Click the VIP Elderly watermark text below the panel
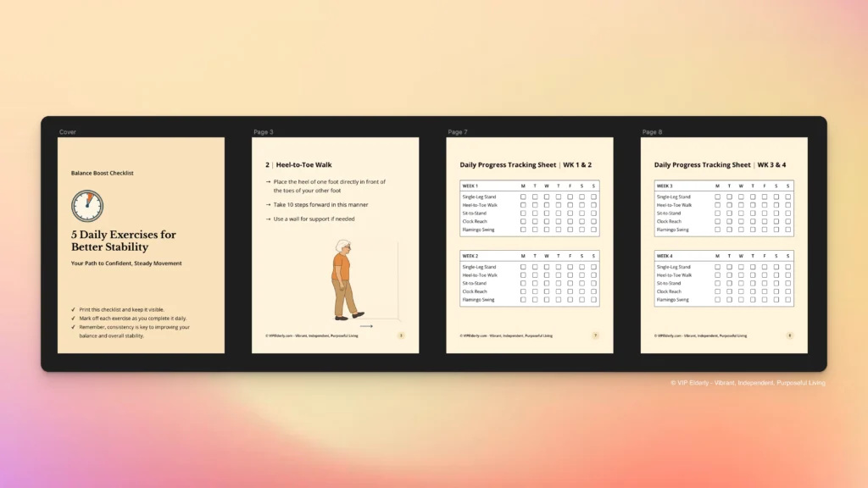 [x=747, y=383]
